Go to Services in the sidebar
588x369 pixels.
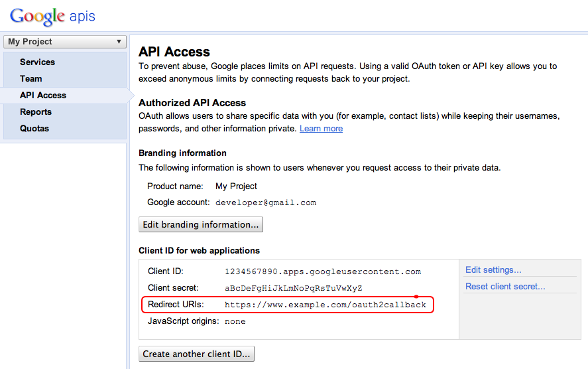point(37,62)
